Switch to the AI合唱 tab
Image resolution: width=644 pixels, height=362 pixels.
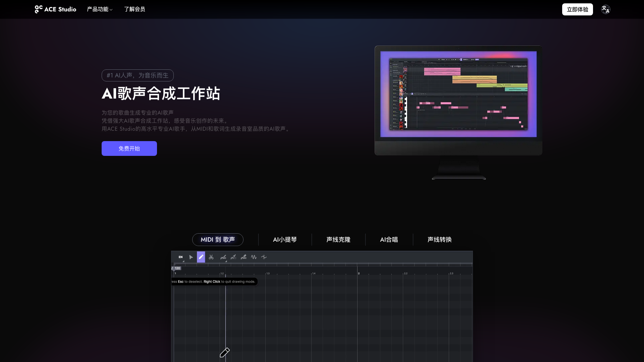click(389, 240)
